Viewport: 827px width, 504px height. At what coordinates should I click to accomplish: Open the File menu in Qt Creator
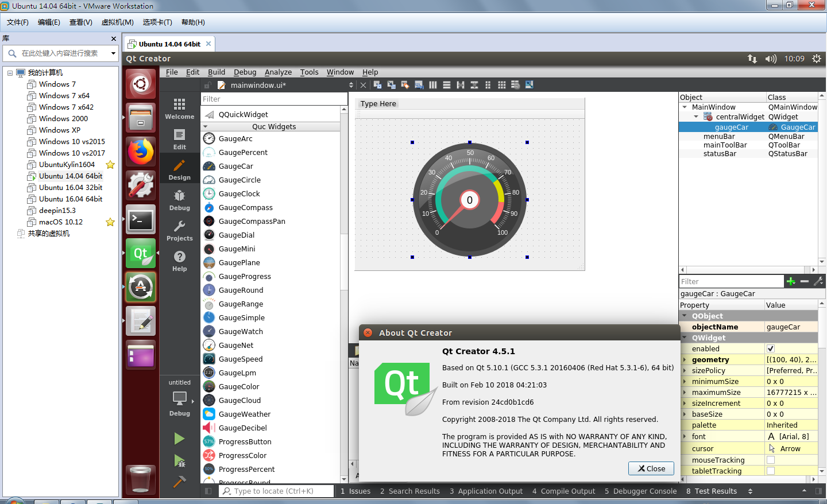[172, 72]
